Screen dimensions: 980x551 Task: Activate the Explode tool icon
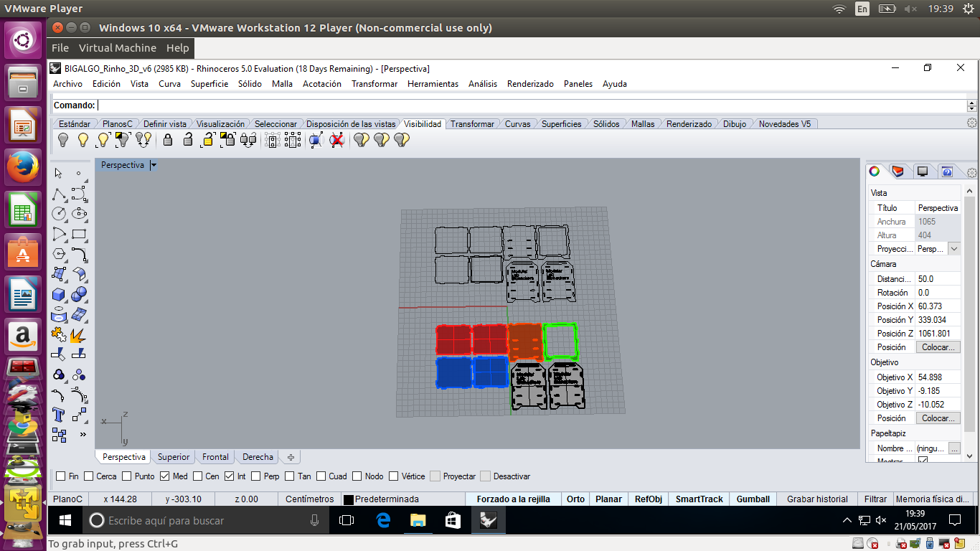[79, 334]
